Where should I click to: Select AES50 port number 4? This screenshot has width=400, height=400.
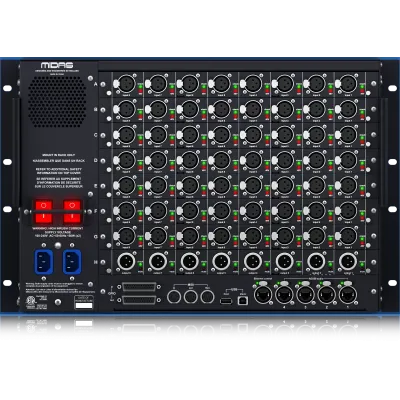[x=284, y=294]
